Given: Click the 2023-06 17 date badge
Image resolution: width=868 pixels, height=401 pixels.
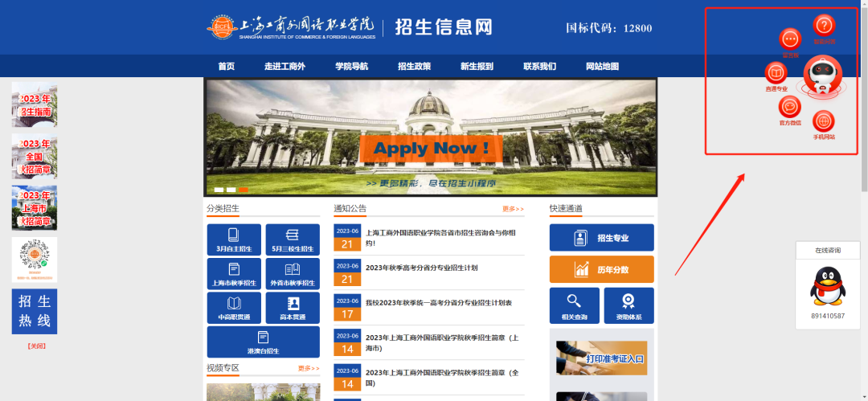Looking at the screenshot, I should point(347,308).
